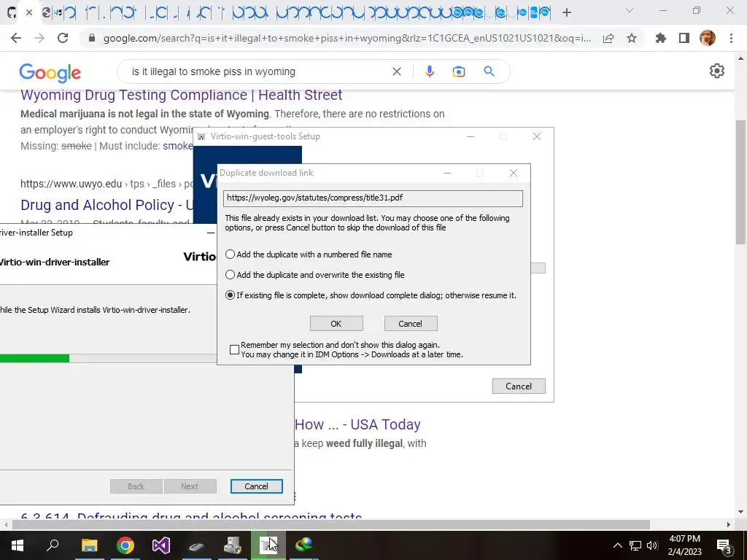This screenshot has height=560, width=747.
Task: Bookmark this page with the star icon
Action: click(x=632, y=38)
